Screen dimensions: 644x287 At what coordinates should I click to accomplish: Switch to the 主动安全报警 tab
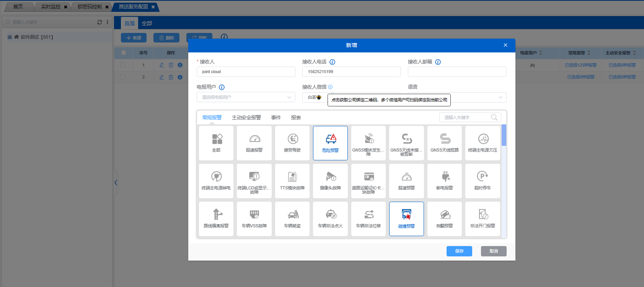(246, 117)
